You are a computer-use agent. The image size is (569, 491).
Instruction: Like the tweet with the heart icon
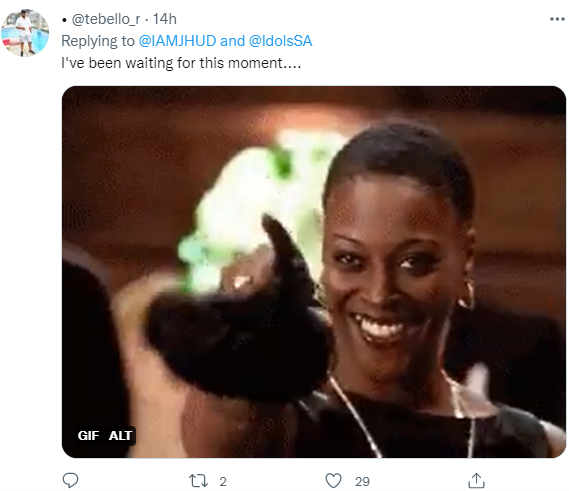333,481
